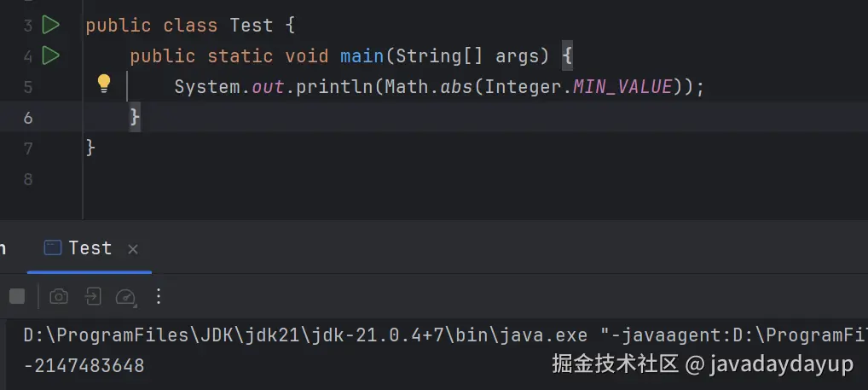This screenshot has height=390, width=868.
Task: Click line number 5 in the gutter
Action: (27, 88)
